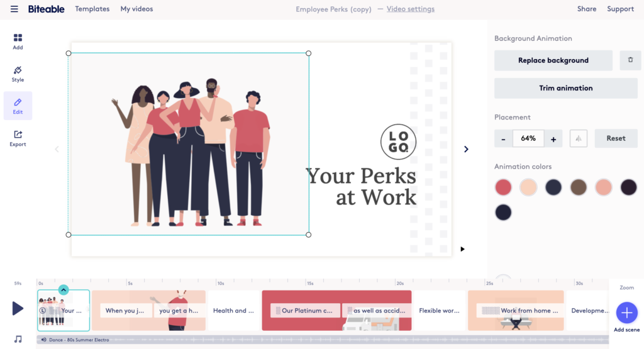Click the 10s timeline ruler mark
The image size is (644, 349).
pyautogui.click(x=221, y=284)
